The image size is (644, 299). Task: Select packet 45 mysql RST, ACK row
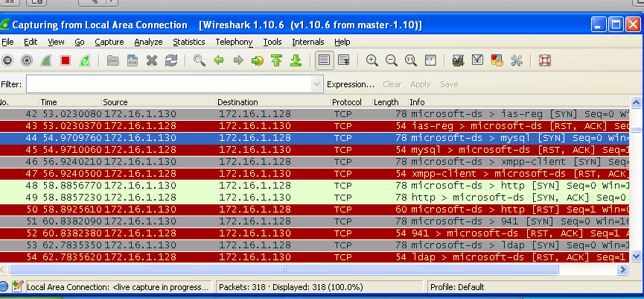point(314,150)
